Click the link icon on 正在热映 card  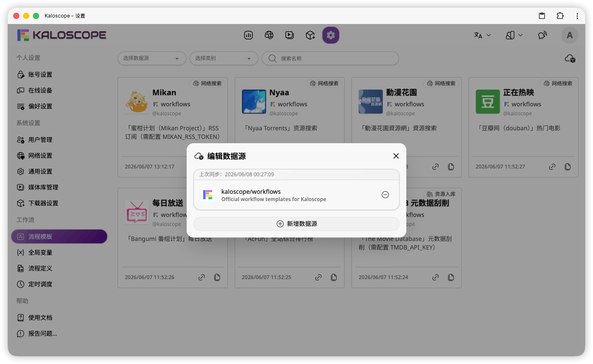(x=552, y=167)
